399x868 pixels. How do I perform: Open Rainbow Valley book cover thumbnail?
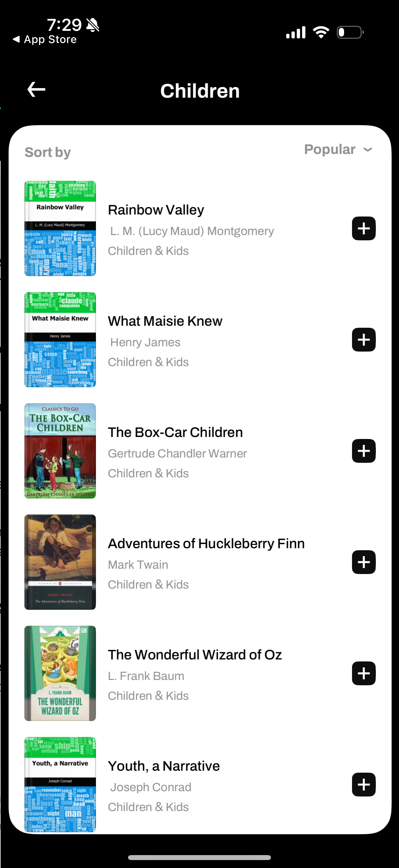pos(60,228)
